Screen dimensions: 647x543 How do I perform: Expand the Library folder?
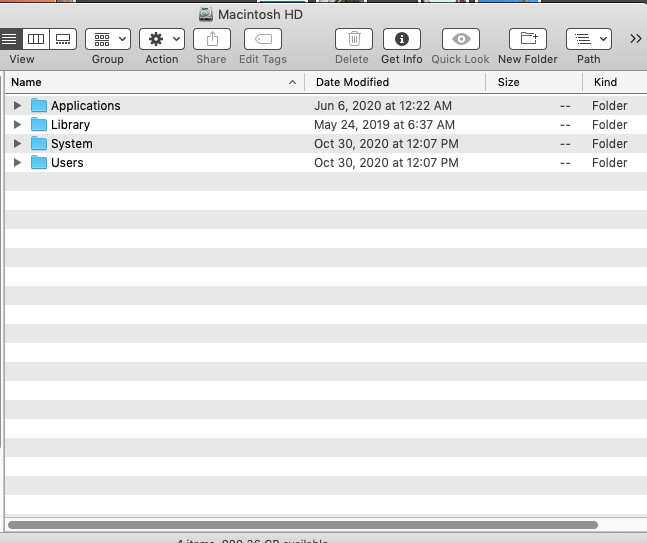coord(17,125)
